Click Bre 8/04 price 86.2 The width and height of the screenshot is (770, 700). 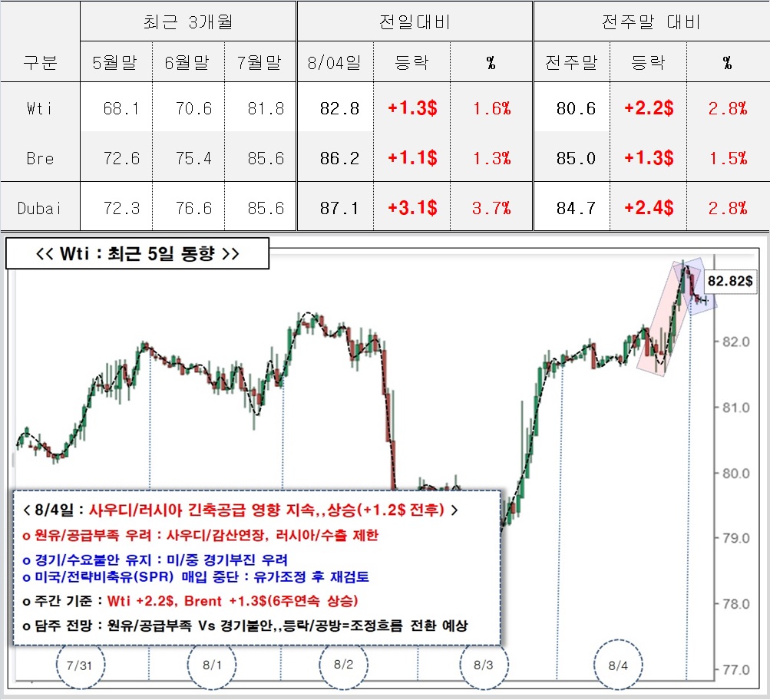coord(340,158)
